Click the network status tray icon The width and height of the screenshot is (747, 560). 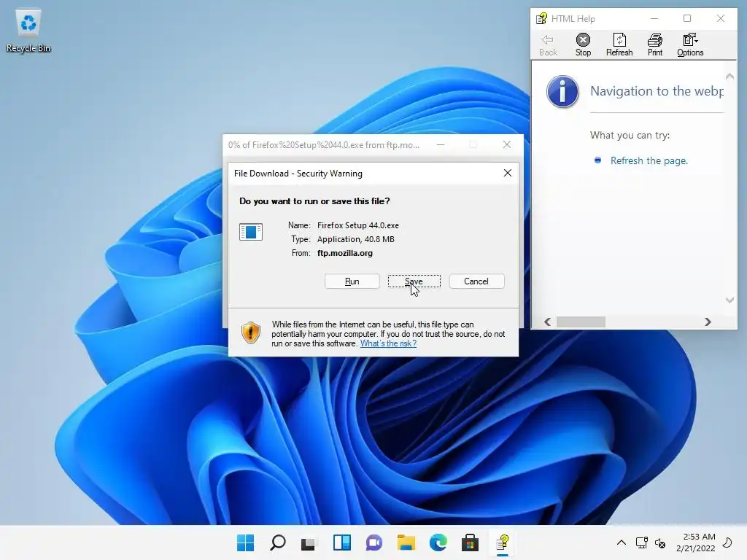coord(642,542)
